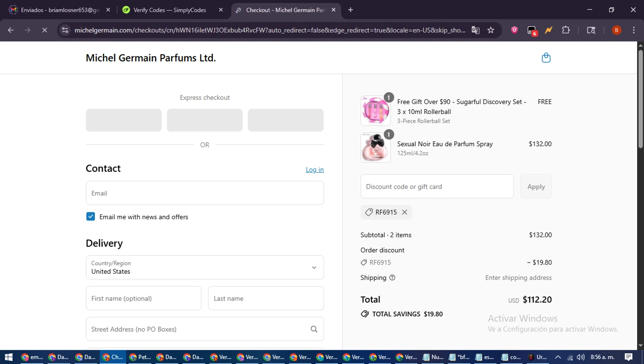Go back to the previous page
644x364 pixels.
pyautogui.click(x=11, y=30)
